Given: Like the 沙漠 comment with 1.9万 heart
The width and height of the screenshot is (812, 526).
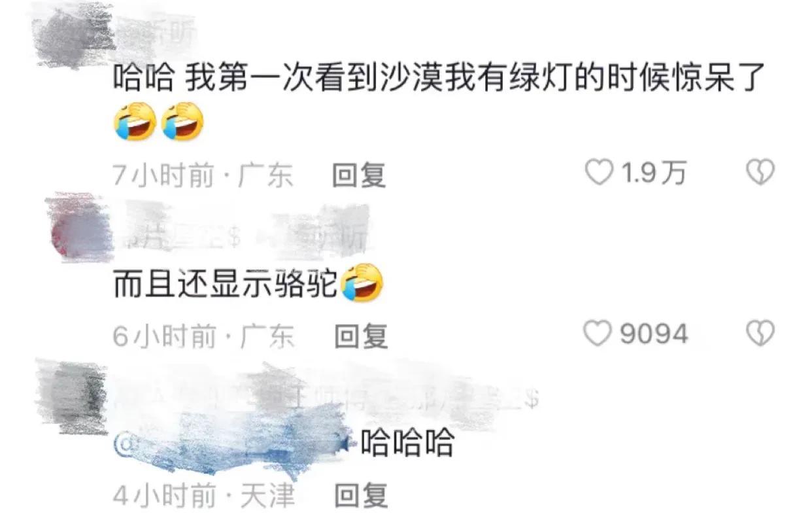Looking at the screenshot, I should click(x=598, y=173).
